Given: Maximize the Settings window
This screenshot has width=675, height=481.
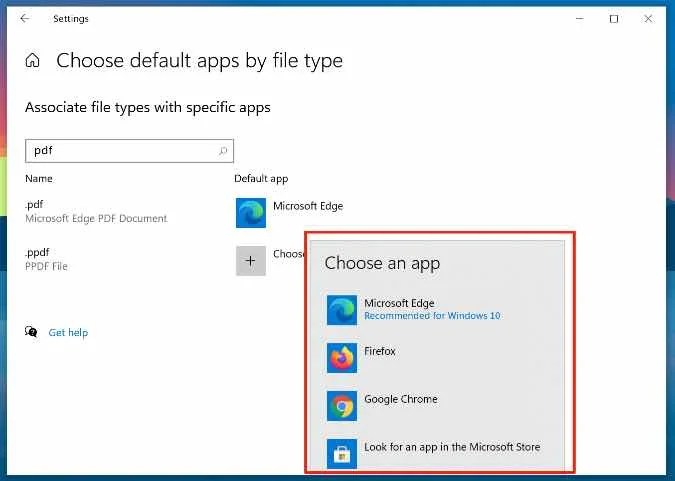Looking at the screenshot, I should pyautogui.click(x=614, y=19).
